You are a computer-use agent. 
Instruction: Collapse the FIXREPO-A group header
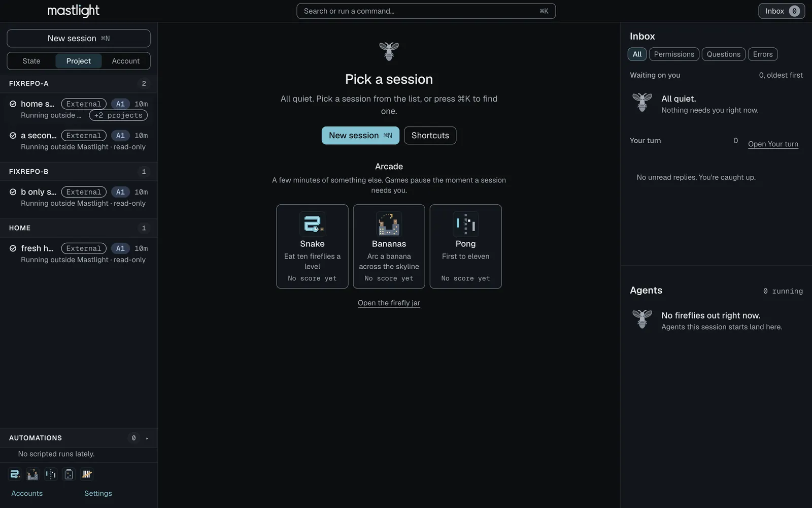[x=79, y=83]
